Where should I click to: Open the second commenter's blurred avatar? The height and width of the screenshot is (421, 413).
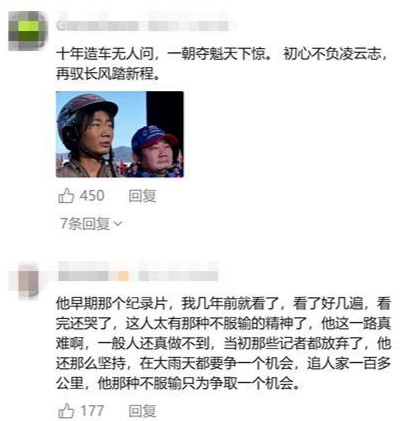(x=28, y=279)
